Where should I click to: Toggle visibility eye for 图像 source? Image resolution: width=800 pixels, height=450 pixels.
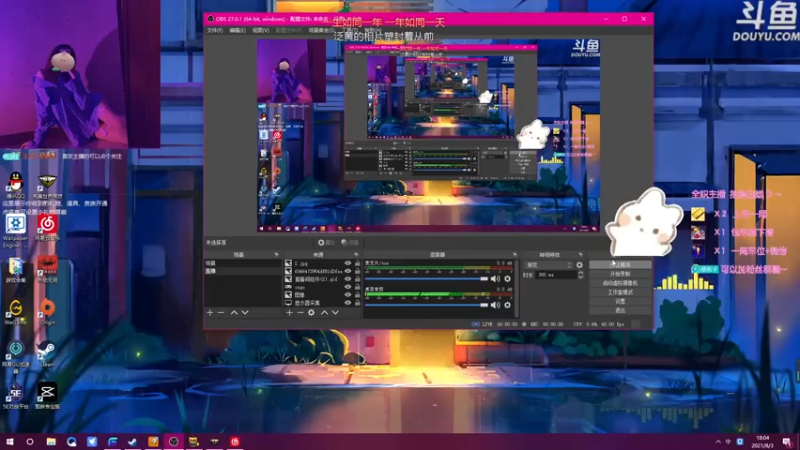click(x=348, y=295)
